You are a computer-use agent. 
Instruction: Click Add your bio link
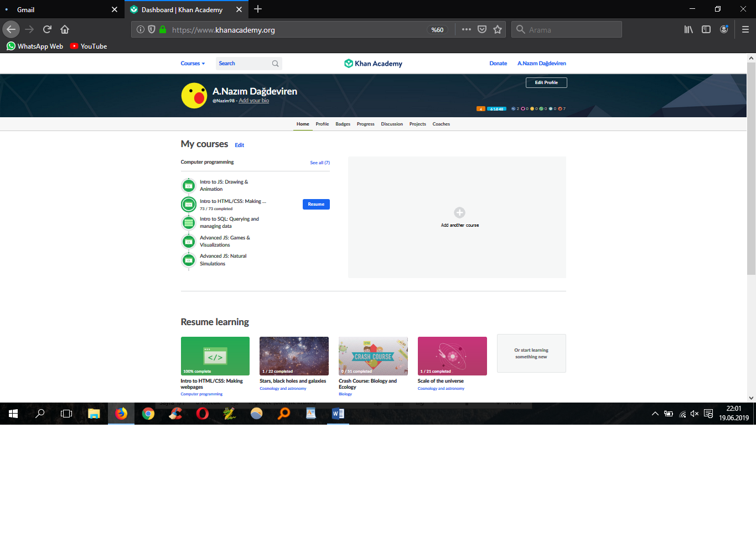coord(254,101)
